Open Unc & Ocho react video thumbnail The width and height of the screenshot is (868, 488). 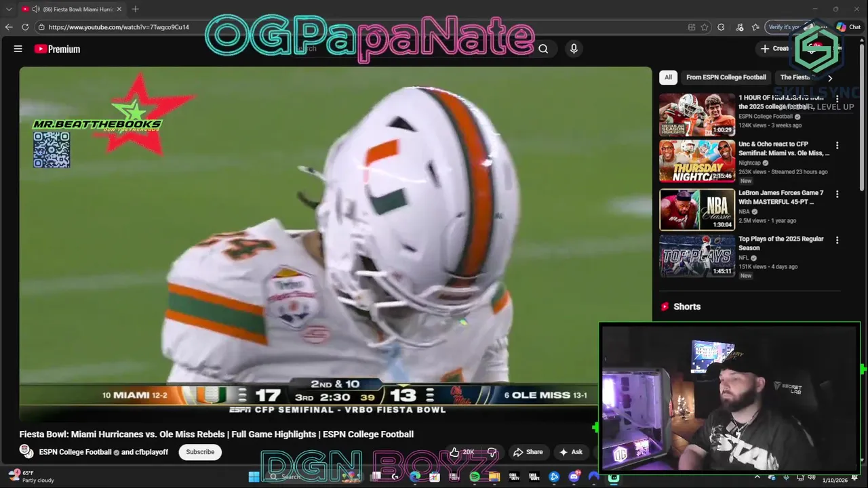coord(697,161)
